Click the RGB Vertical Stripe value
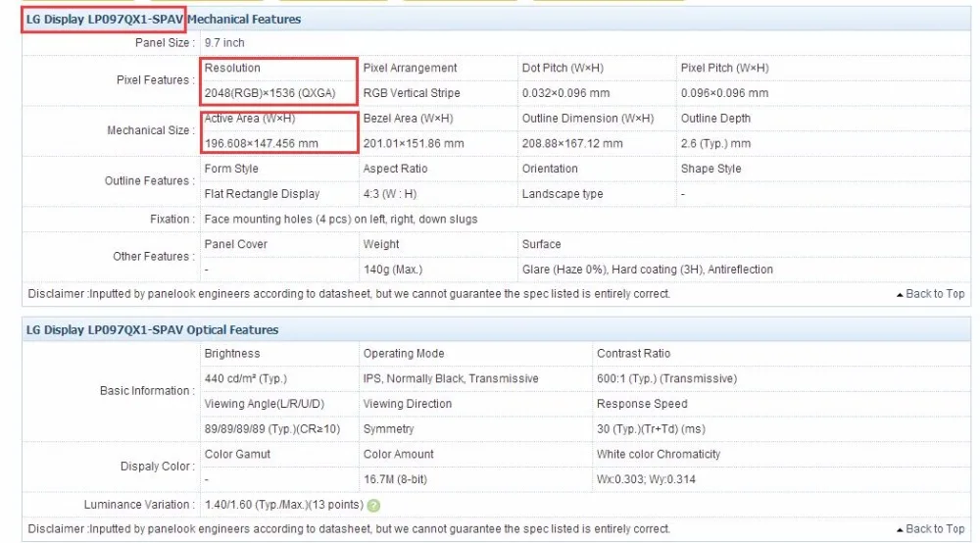 coord(412,93)
